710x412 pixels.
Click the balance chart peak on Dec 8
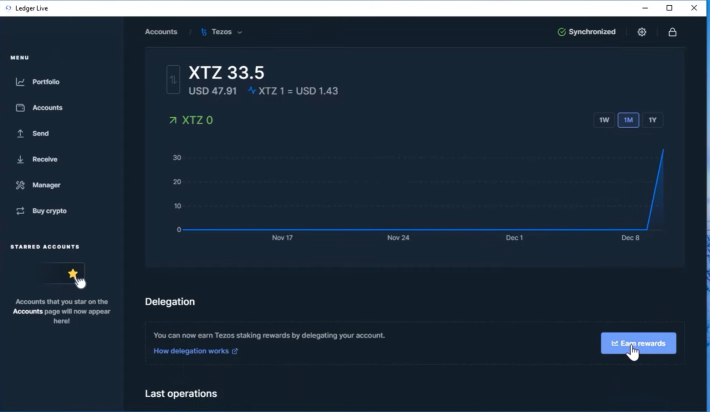click(663, 150)
